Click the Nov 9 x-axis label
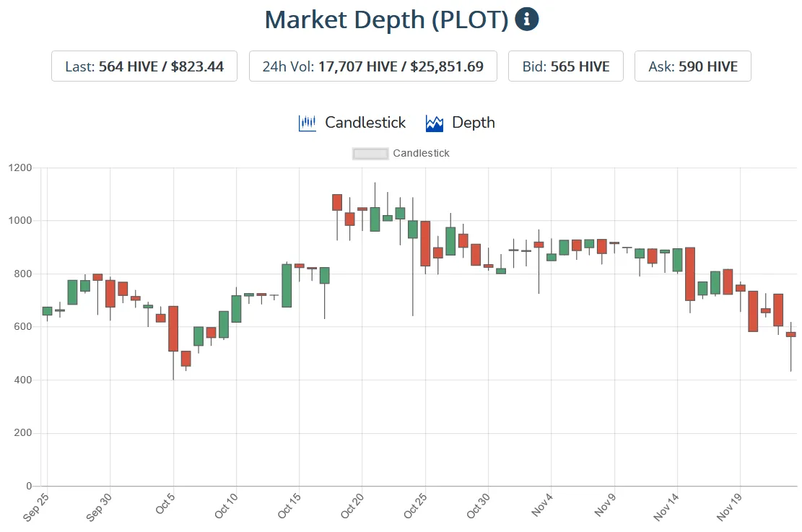The width and height of the screenshot is (802, 532). (x=605, y=505)
